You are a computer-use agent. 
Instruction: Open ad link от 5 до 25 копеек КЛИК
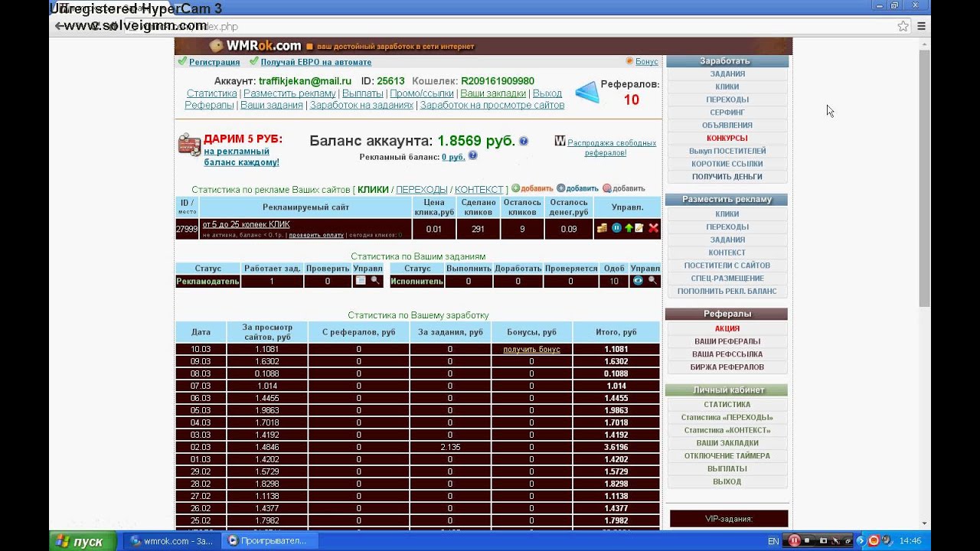tap(246, 224)
